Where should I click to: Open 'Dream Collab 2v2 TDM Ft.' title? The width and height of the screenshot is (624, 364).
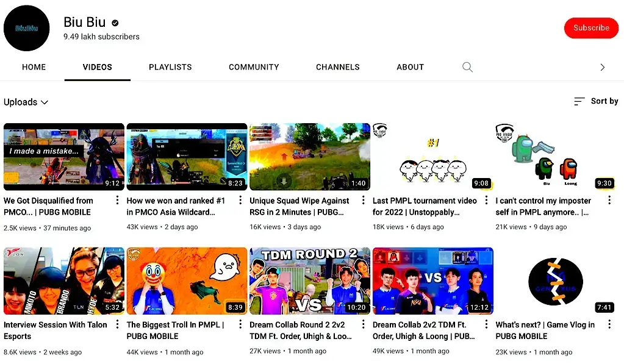coord(424,330)
